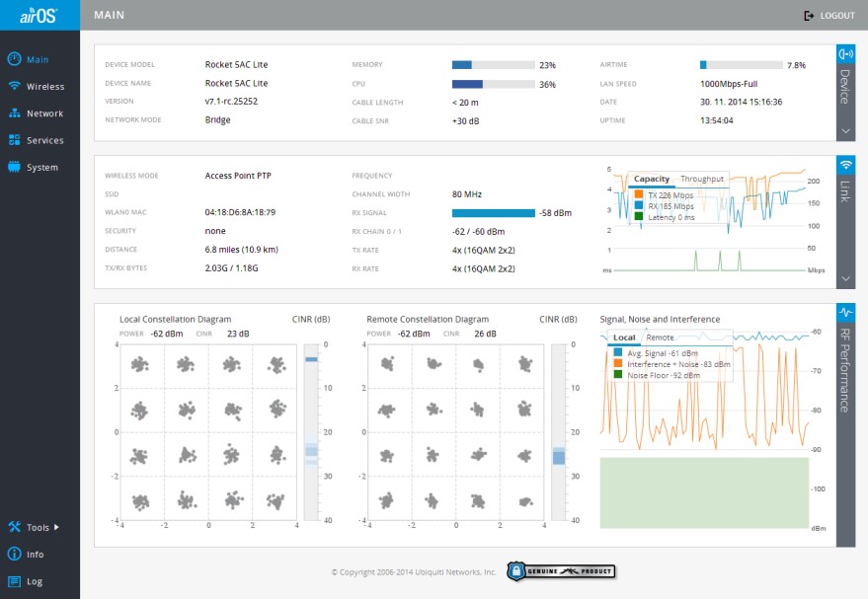Switch chart to the Throughput tab
Viewport: 868px width, 599px height.
(x=702, y=179)
